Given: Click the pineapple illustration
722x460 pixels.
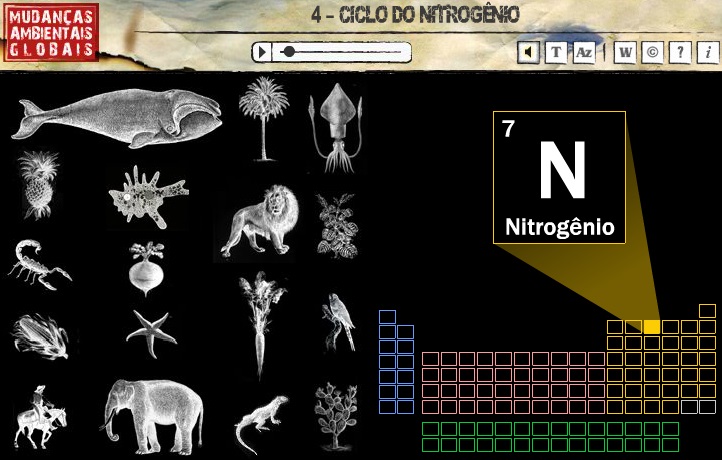Looking at the screenshot, I should tap(40, 185).
